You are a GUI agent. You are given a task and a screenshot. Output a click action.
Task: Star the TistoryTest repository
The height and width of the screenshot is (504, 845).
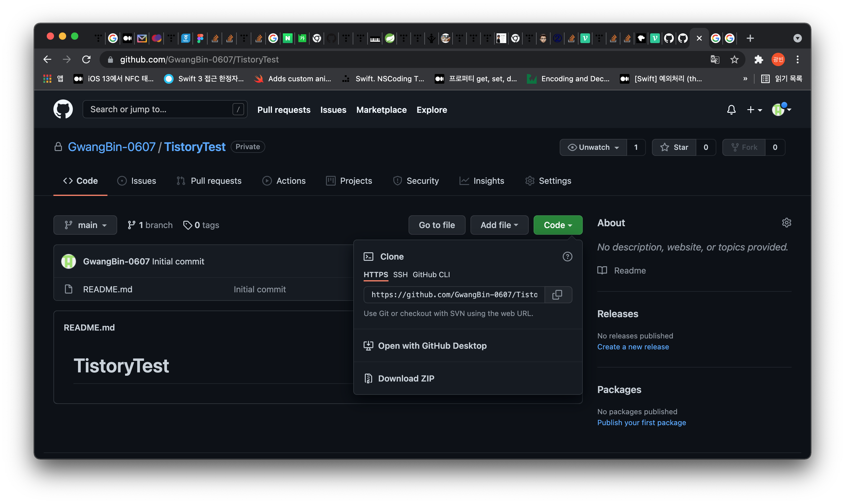click(x=674, y=147)
